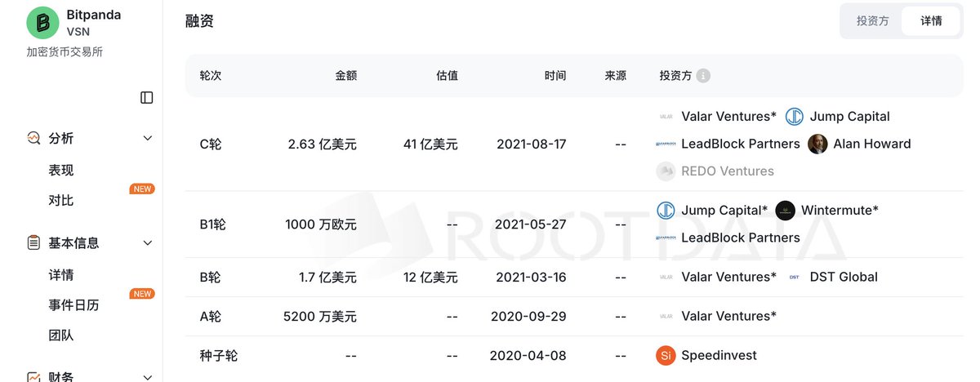Open the DST Global investor link
The image size is (980, 382).
(x=844, y=278)
